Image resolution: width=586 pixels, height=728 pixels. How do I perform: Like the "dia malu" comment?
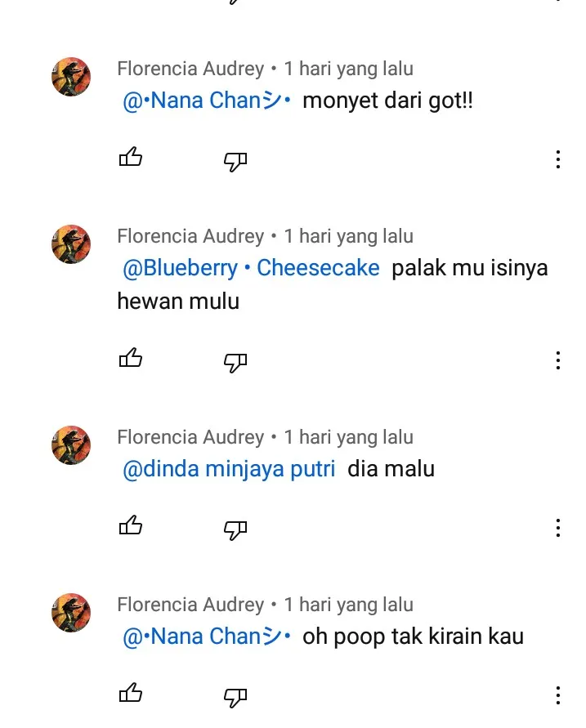coord(131,525)
